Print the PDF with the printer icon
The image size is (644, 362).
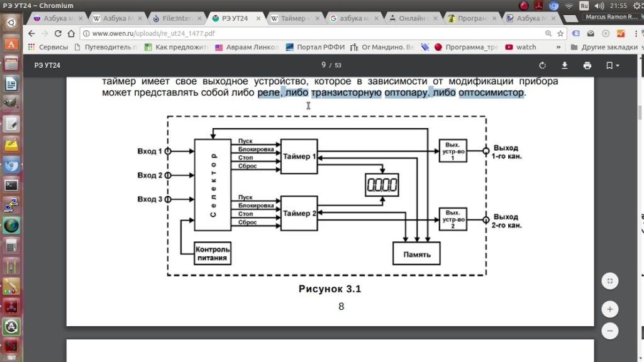[x=587, y=65]
